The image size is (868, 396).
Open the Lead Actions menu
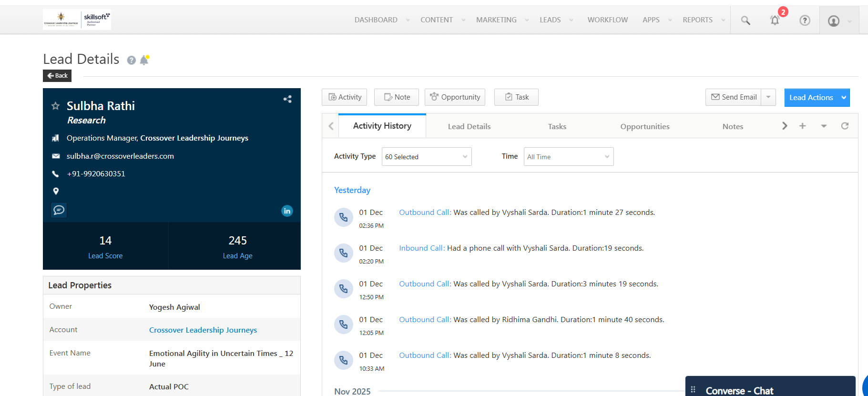817,98
